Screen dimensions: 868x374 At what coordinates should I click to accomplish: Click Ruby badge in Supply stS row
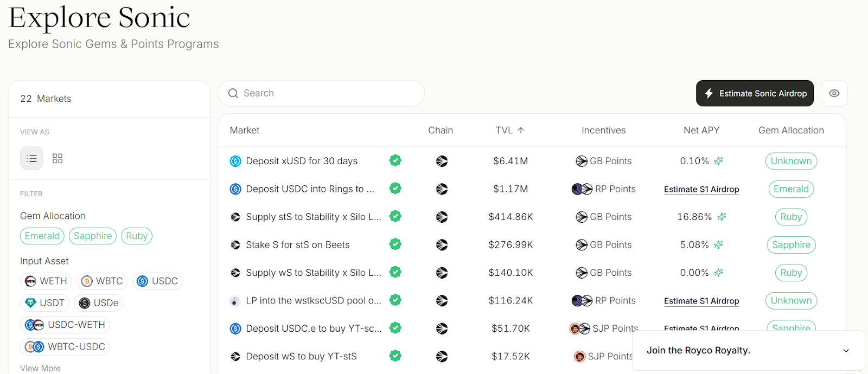pos(791,217)
